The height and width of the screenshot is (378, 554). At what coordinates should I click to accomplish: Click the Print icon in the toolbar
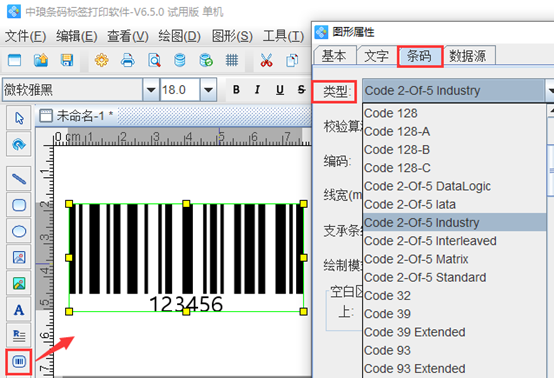128,60
